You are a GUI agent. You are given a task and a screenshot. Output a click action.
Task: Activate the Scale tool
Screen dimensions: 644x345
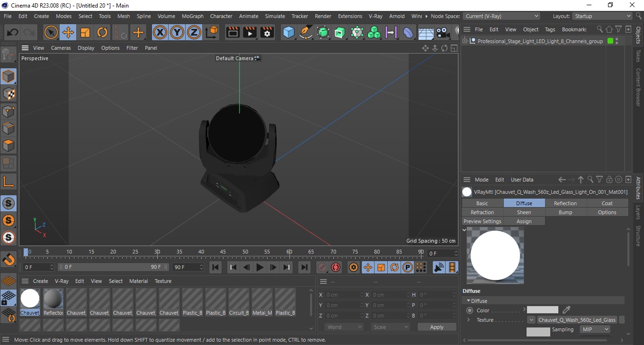[85, 32]
